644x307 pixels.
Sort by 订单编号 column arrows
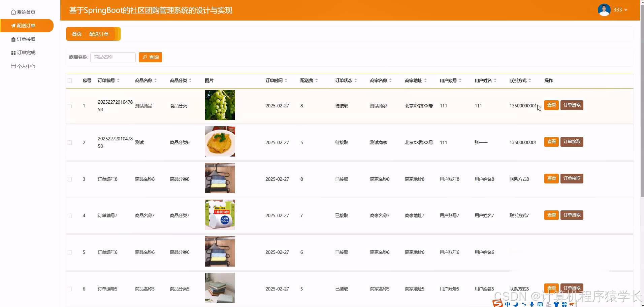point(118,80)
